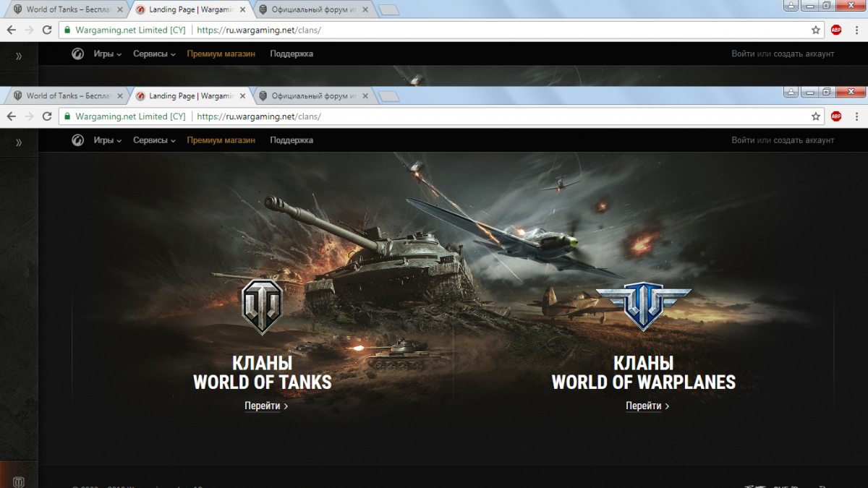Open the ABP extension in the front window

[836, 116]
